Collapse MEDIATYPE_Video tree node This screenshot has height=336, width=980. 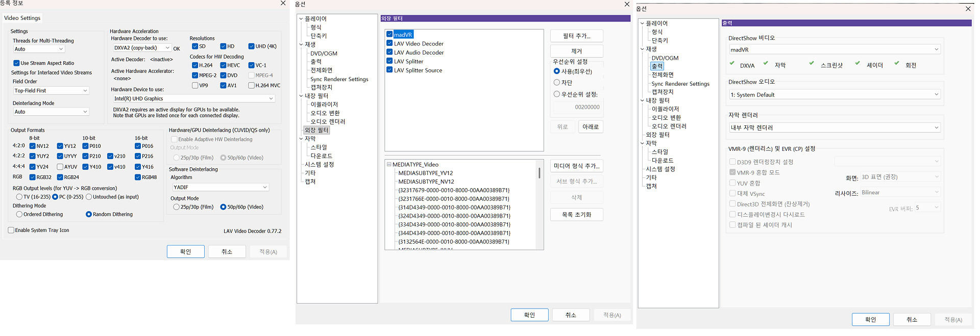389,165
